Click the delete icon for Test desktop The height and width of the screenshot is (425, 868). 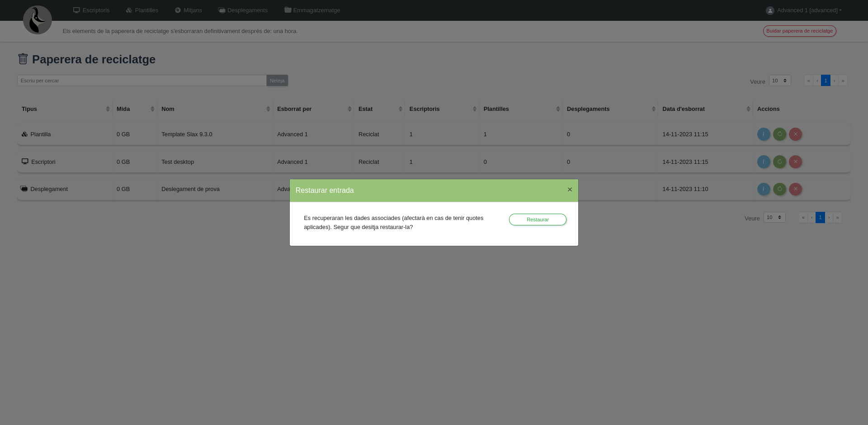[795, 162]
